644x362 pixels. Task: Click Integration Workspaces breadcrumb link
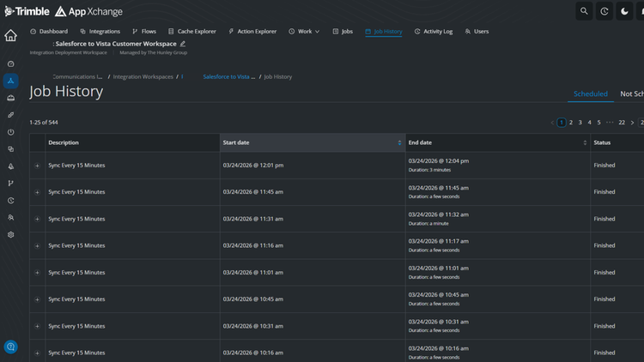(143, 76)
